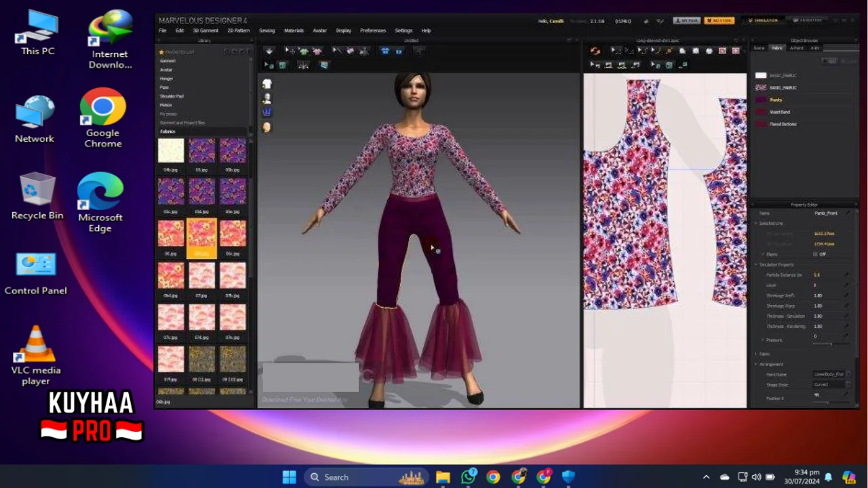
Task: Open the Avatar menu
Action: pyautogui.click(x=319, y=30)
